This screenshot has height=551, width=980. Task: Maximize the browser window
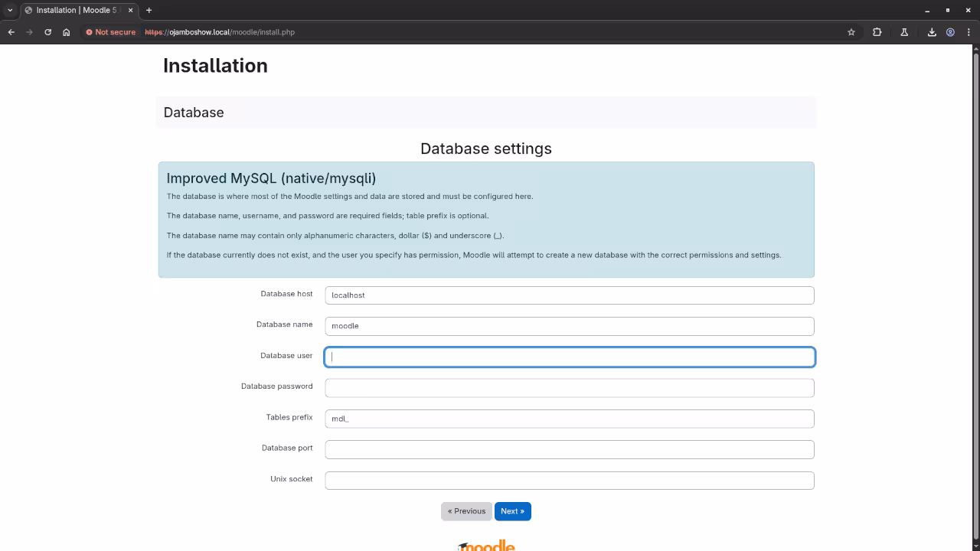tap(948, 10)
